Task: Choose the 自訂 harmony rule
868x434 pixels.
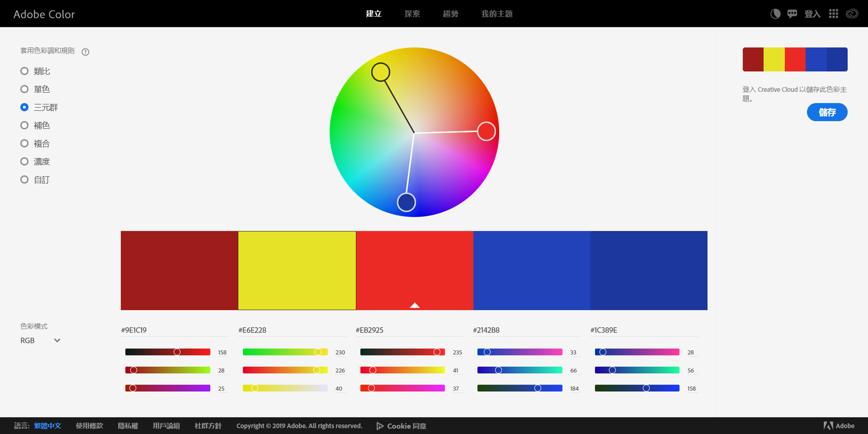Action: pos(35,180)
